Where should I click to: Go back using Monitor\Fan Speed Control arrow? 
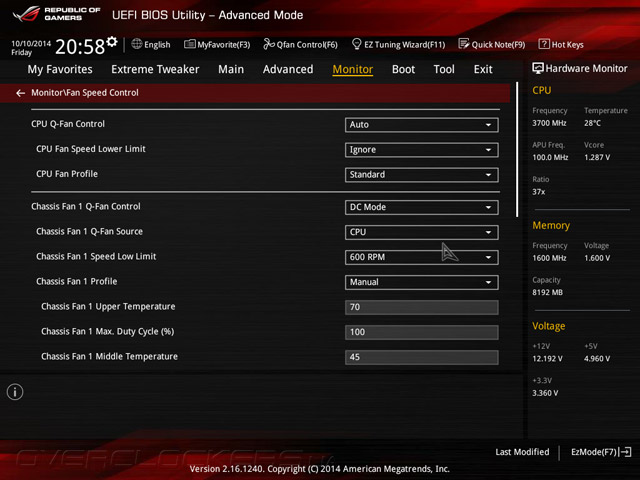click(20, 93)
